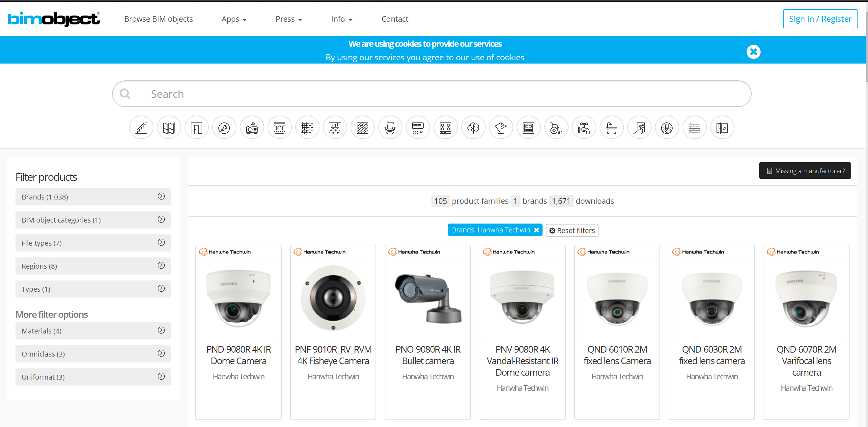Go to Browse BIM objects
The image size is (868, 427).
tap(158, 19)
